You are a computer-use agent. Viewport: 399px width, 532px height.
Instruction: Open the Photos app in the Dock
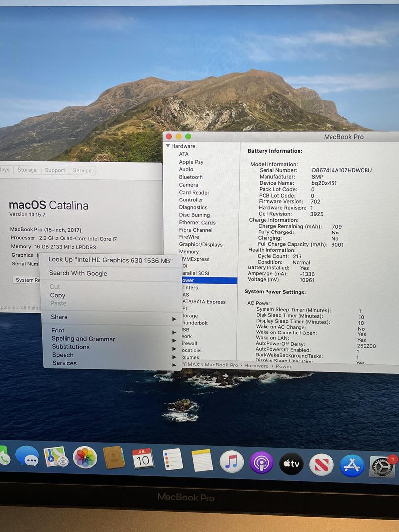(x=85, y=457)
